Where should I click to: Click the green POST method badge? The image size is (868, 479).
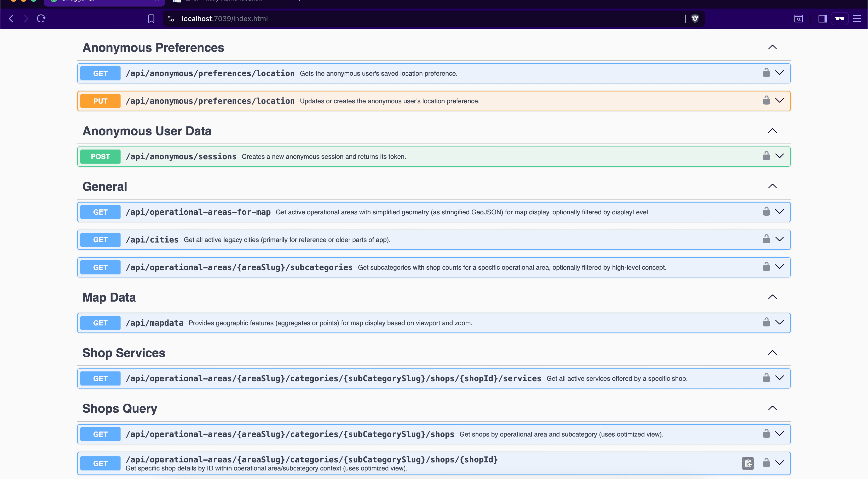tap(100, 156)
